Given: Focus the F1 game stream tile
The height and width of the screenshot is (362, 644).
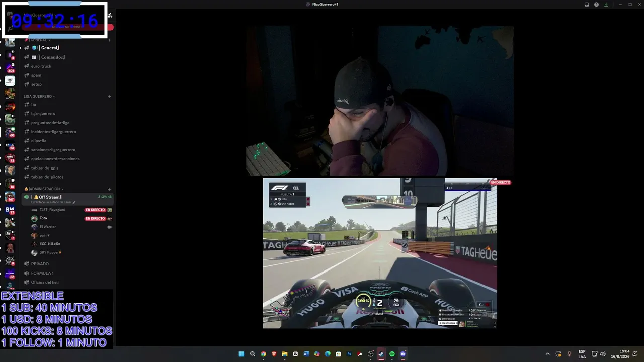Looking at the screenshot, I should 380,253.
